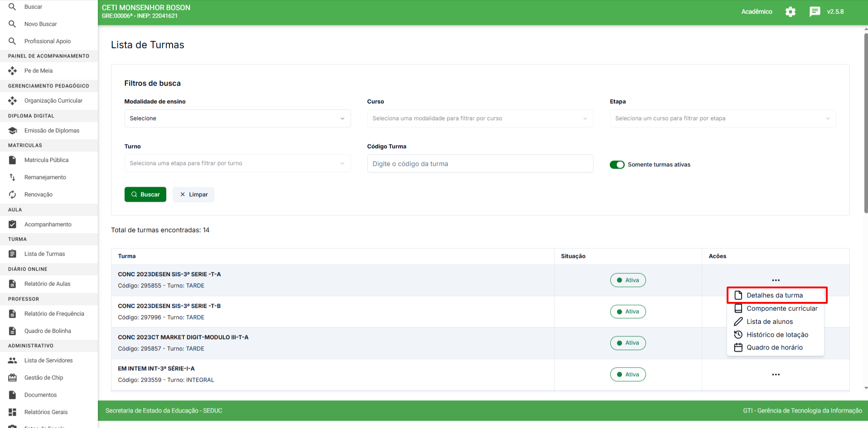Expand the Modalidade de ensino dropdown
Image resolution: width=868 pixels, height=428 pixels.
237,118
